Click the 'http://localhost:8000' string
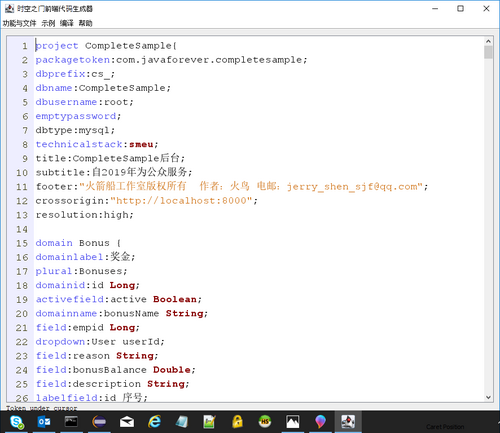The height and width of the screenshot is (433, 500). [x=181, y=201]
